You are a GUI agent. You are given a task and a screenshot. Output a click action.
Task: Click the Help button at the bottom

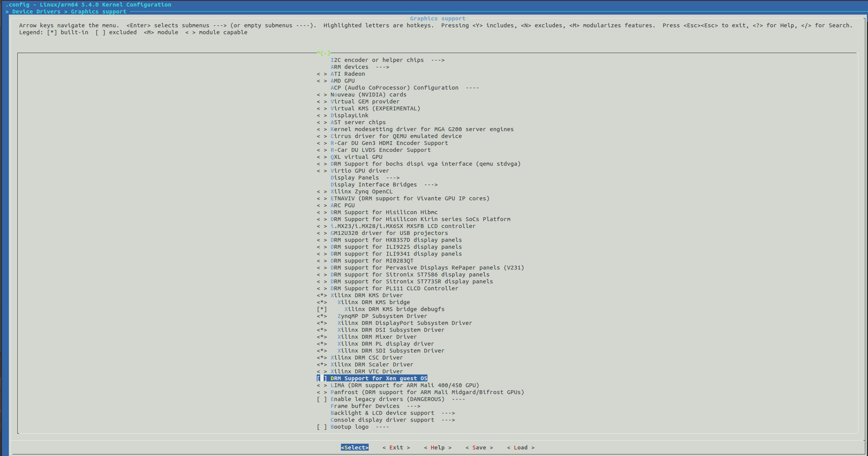coord(437,448)
